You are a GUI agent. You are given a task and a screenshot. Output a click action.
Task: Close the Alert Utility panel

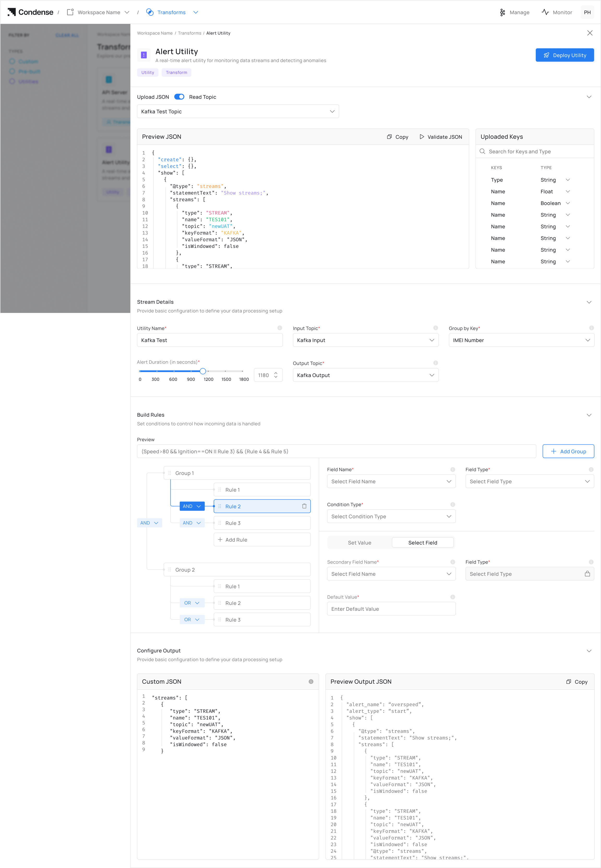[590, 33]
